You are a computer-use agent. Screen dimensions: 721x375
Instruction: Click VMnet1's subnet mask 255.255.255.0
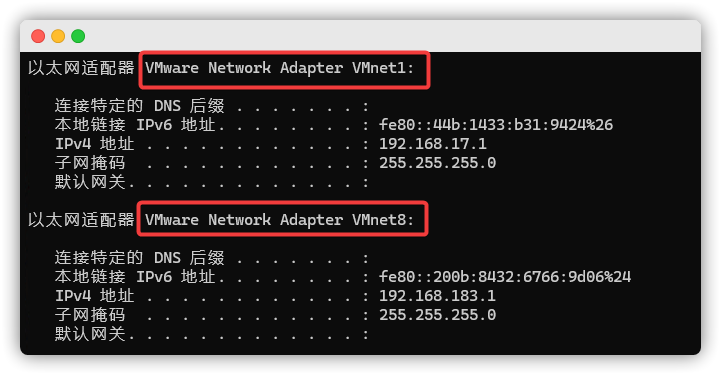437,163
